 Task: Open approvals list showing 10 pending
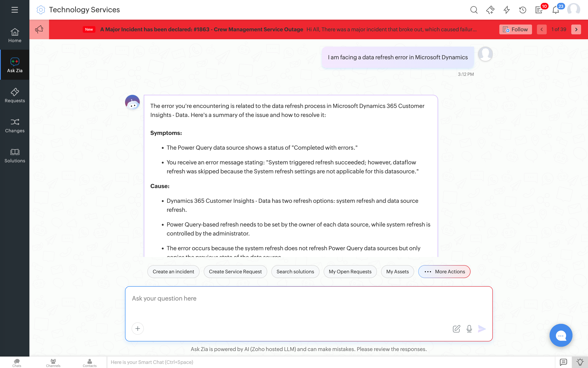tap(539, 10)
